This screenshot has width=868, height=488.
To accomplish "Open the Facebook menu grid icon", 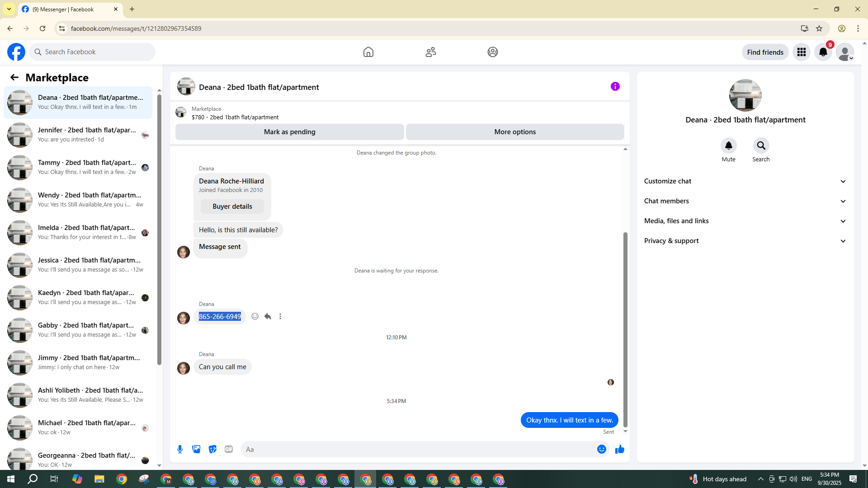I will coord(802,52).
